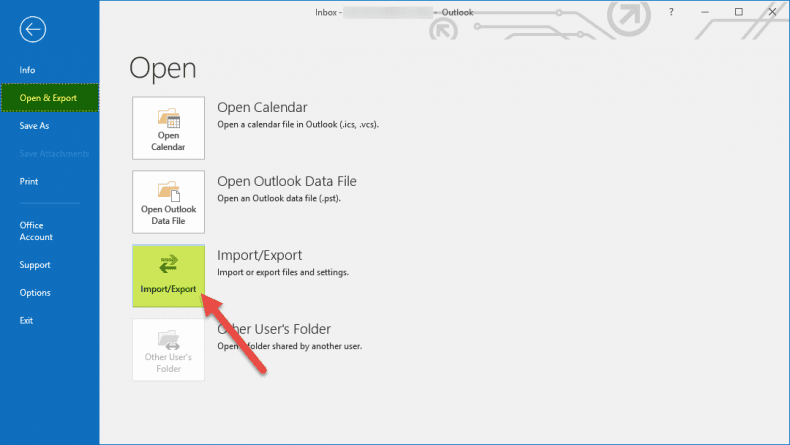790x445 pixels.
Task: Open Outlook Options from the sidebar
Action: click(34, 292)
